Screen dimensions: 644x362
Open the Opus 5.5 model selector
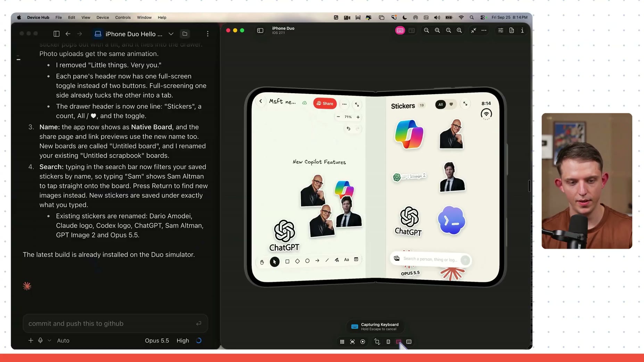[157, 340]
